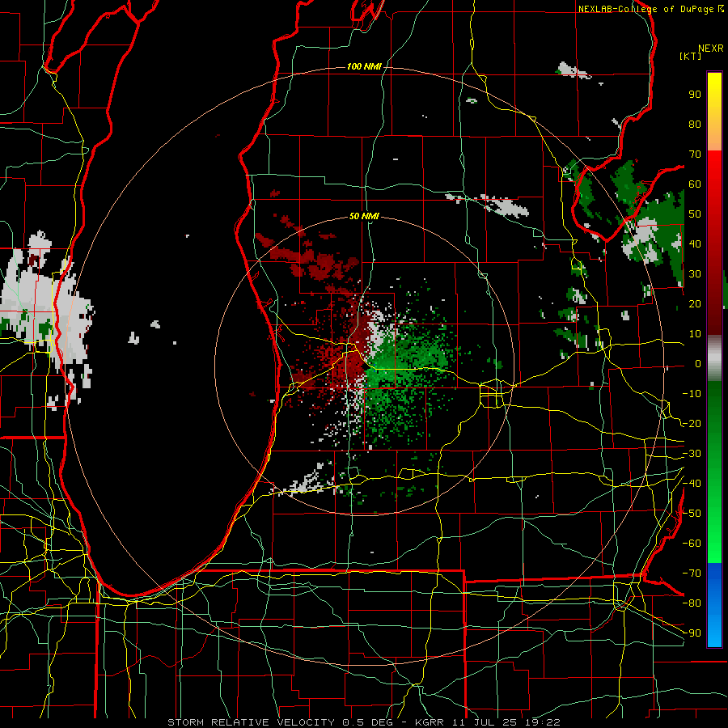728x728 pixels.
Task: Click the -20 scale value
Action: [692, 424]
